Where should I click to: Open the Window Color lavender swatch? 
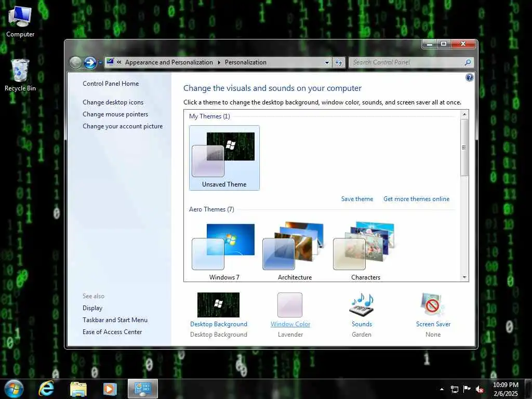tap(290, 304)
